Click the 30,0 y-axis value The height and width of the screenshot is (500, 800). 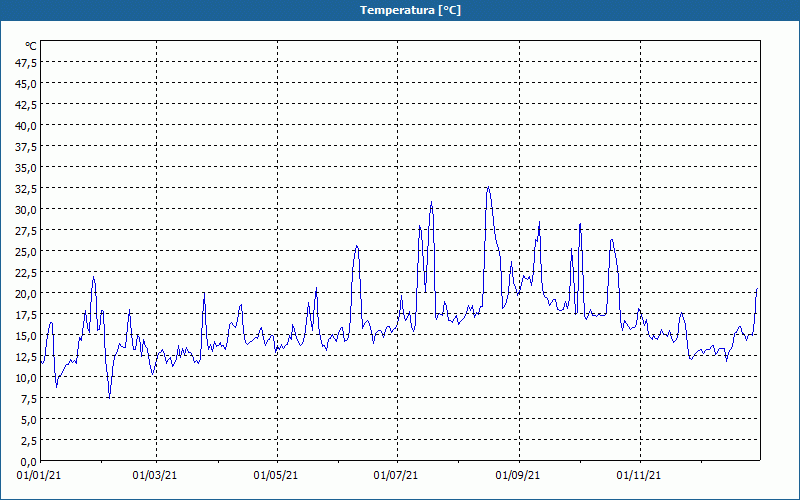pyautogui.click(x=26, y=210)
